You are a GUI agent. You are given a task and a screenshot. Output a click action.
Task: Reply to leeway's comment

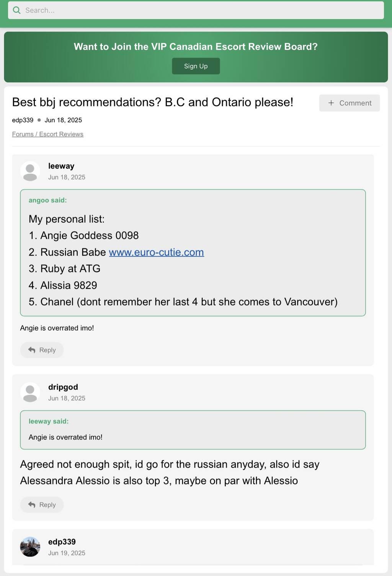click(42, 350)
